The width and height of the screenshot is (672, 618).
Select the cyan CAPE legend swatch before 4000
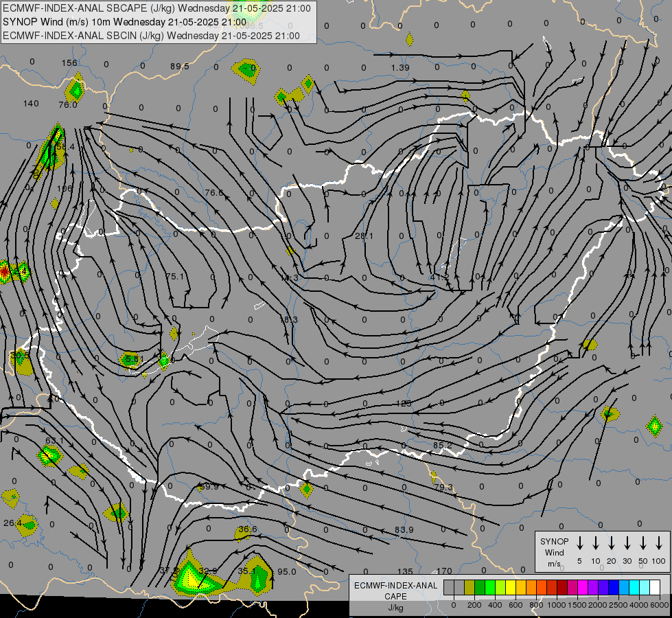[634, 588]
